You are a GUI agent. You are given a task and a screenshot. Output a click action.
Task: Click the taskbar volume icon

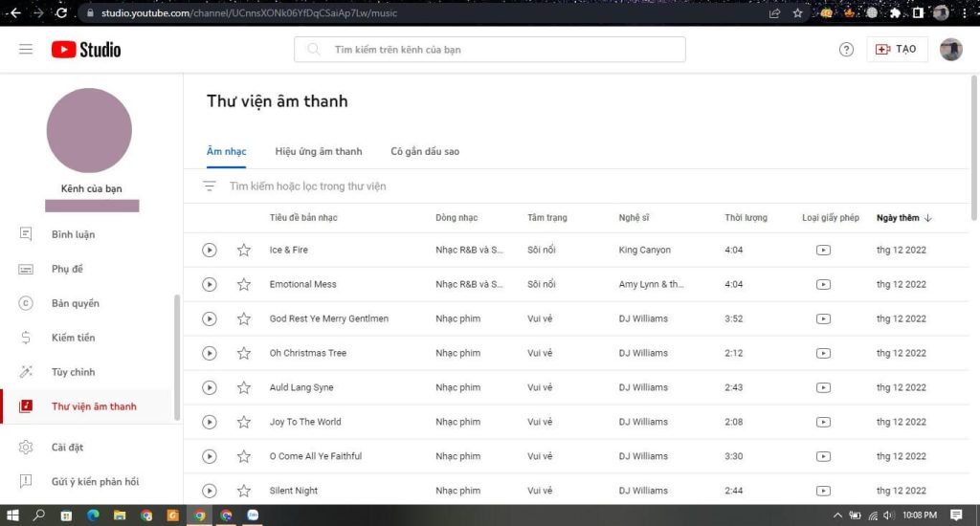[x=889, y=515]
